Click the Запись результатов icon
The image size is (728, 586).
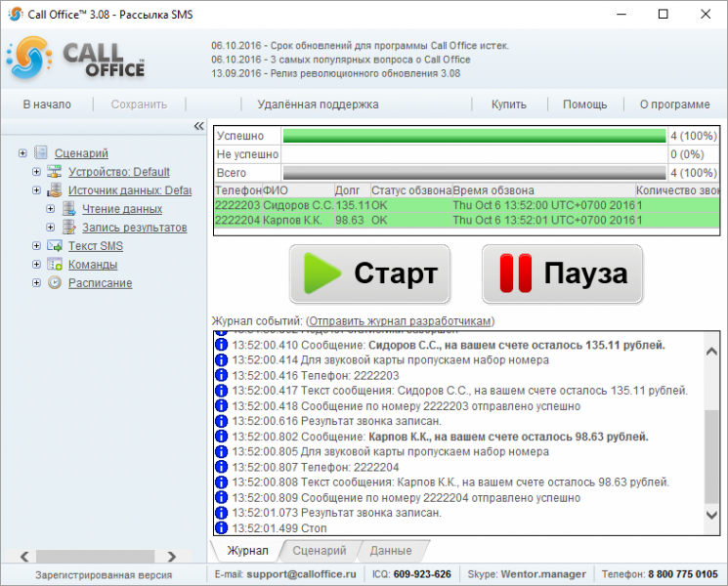pyautogui.click(x=68, y=227)
